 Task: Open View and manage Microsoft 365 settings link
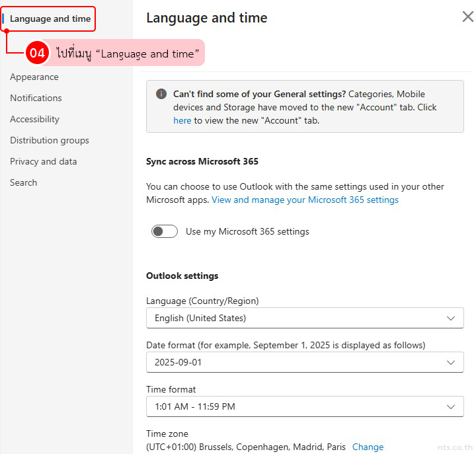click(x=305, y=200)
